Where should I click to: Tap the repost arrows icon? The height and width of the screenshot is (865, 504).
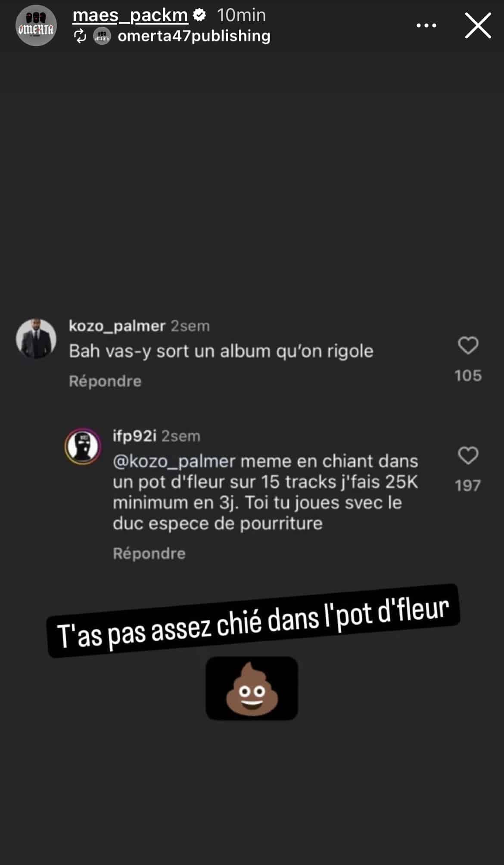[80, 36]
